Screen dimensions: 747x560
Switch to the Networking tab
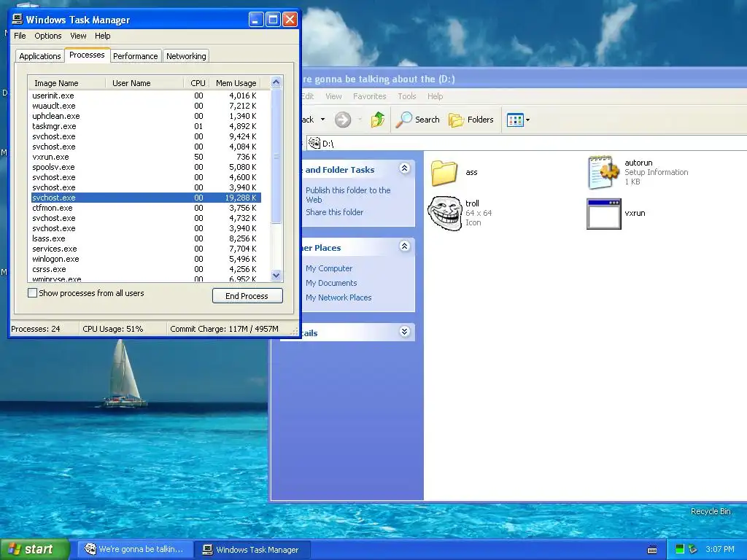(x=186, y=55)
